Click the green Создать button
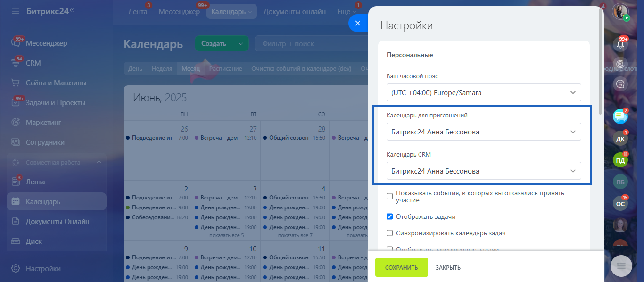The height and width of the screenshot is (282, 644). pyautogui.click(x=214, y=44)
